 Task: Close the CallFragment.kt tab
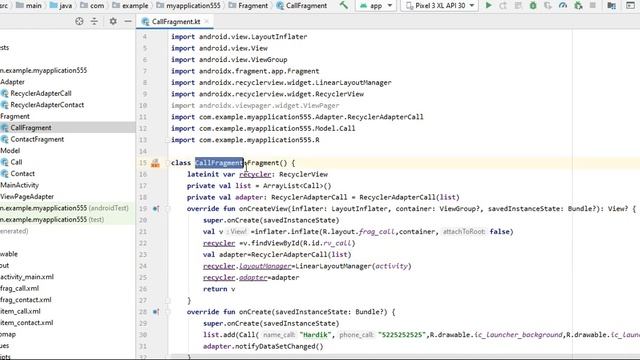[x=207, y=21]
